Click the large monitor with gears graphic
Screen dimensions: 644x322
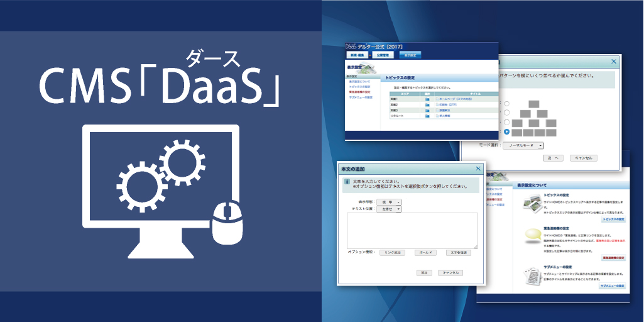tap(161, 191)
